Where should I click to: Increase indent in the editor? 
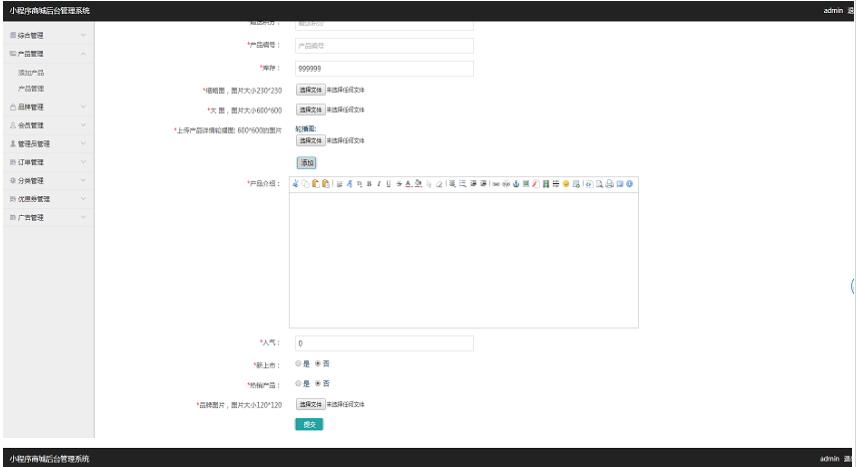[x=484, y=184]
